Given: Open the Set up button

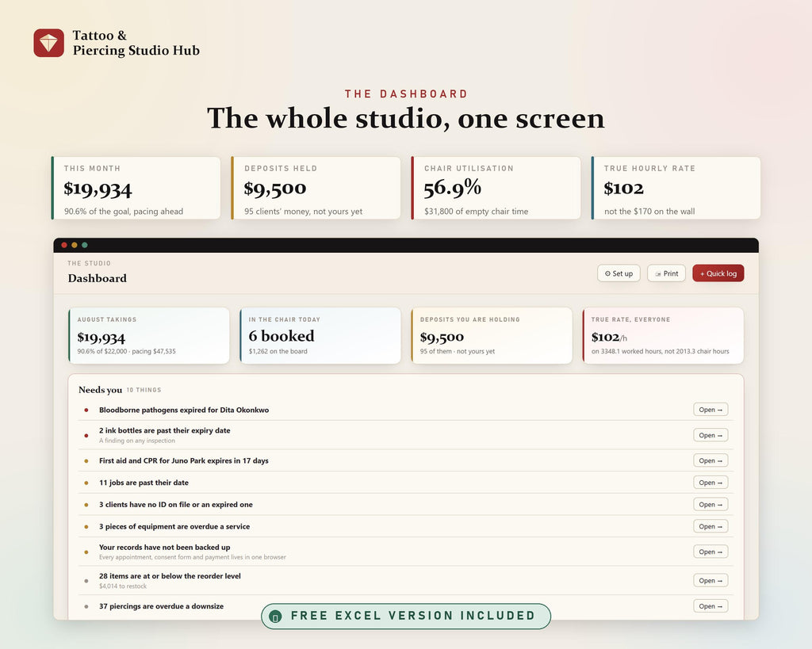Looking at the screenshot, I should pos(619,273).
